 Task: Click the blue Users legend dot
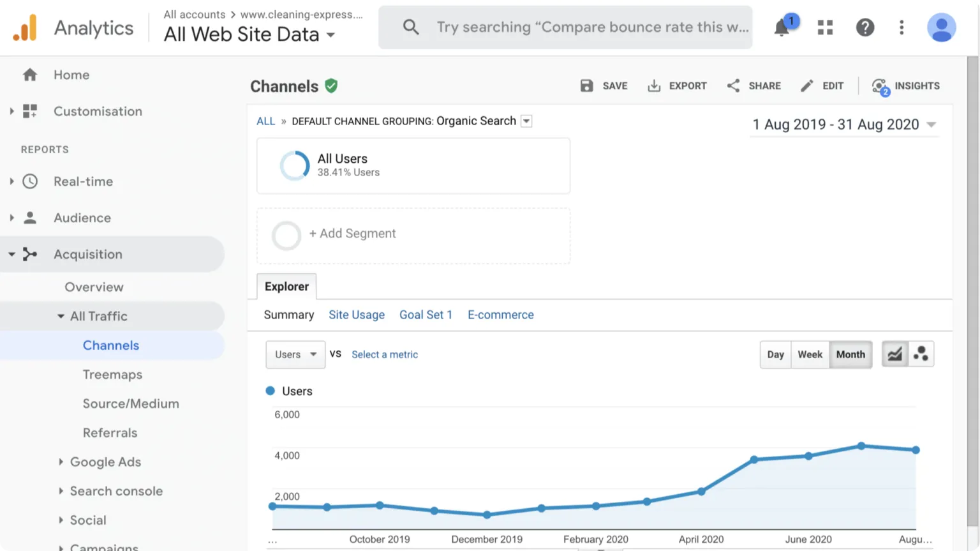(271, 391)
